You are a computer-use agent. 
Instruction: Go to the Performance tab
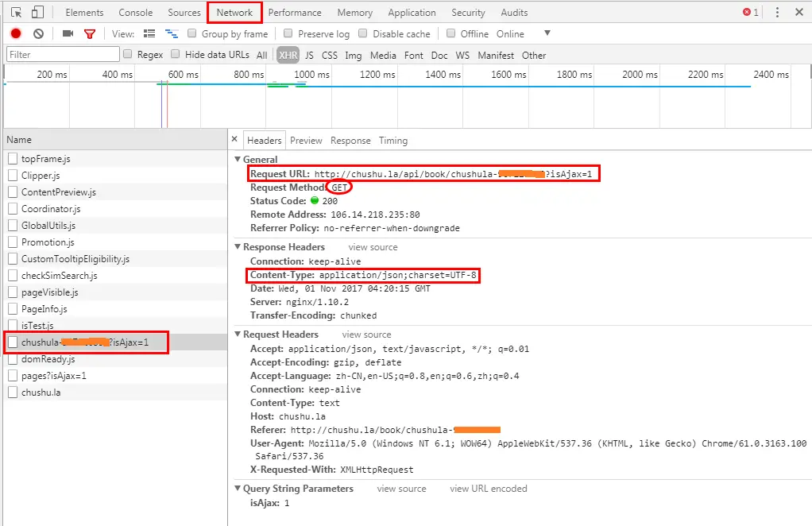click(x=295, y=13)
